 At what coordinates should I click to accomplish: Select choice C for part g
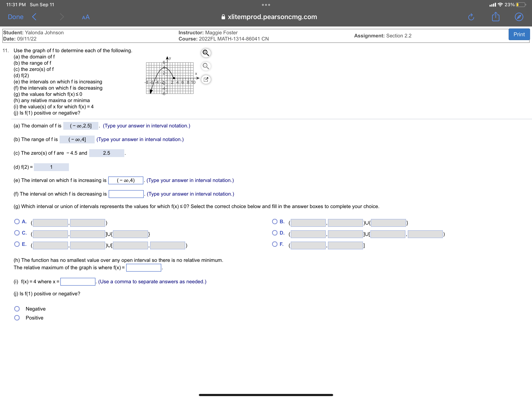pos(17,233)
